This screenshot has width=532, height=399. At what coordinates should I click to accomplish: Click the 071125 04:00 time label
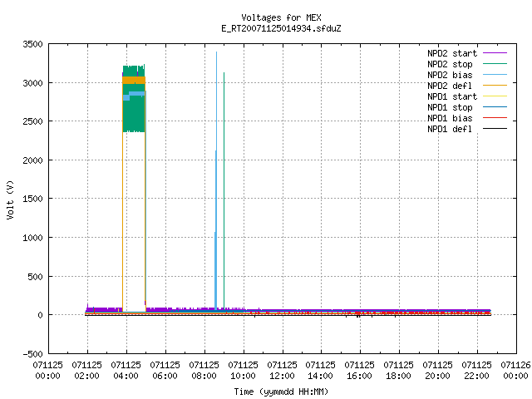coord(126,370)
